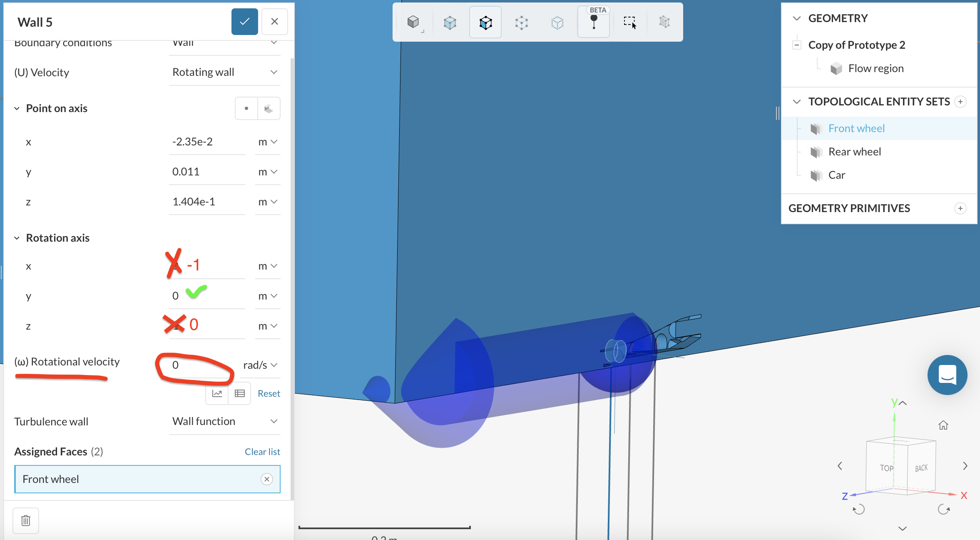Collapse the Rotation axis section
The height and width of the screenshot is (540, 980).
(x=17, y=238)
